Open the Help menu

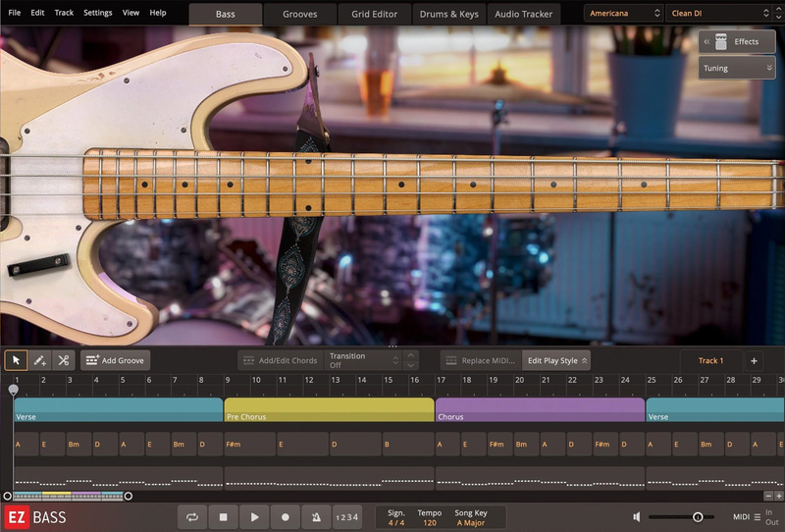click(158, 13)
